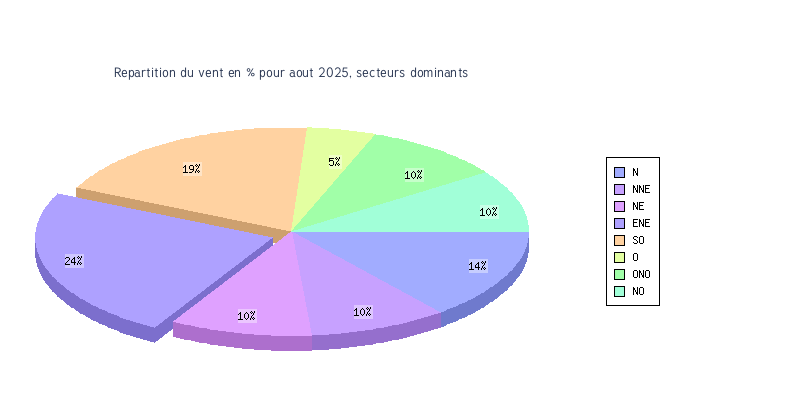Click the N legend color swatch
Image resolution: width=810 pixels, height=400 pixels.
coord(619,172)
